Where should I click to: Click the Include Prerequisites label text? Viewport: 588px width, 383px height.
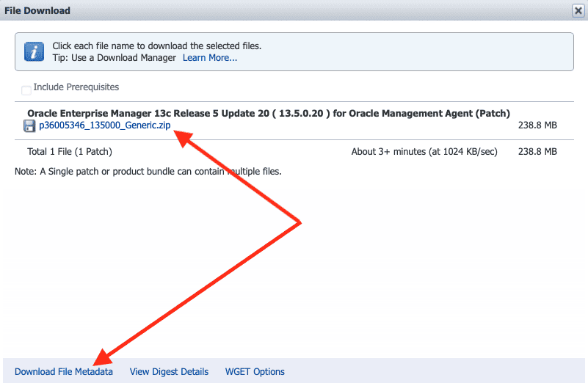pos(76,87)
